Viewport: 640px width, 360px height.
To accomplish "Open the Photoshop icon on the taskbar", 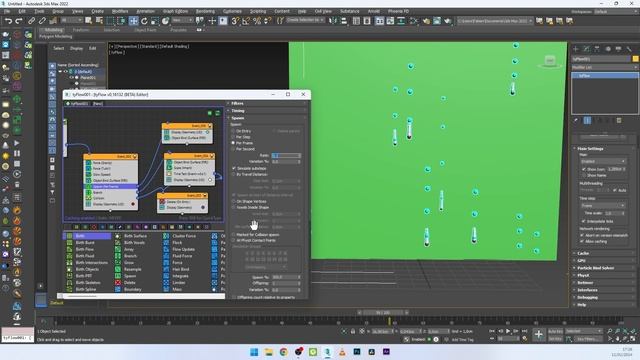I will tap(357, 351).
